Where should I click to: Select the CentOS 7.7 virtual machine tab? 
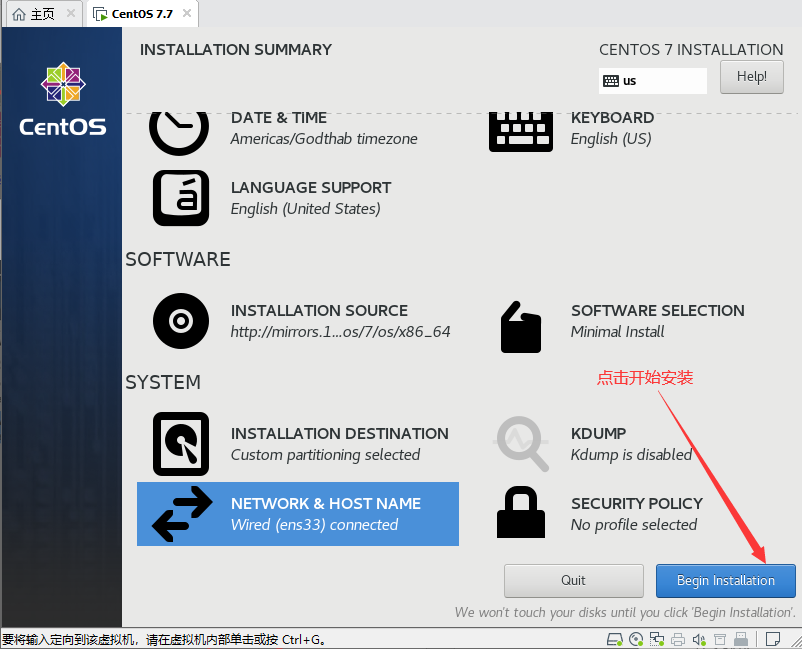[x=135, y=14]
